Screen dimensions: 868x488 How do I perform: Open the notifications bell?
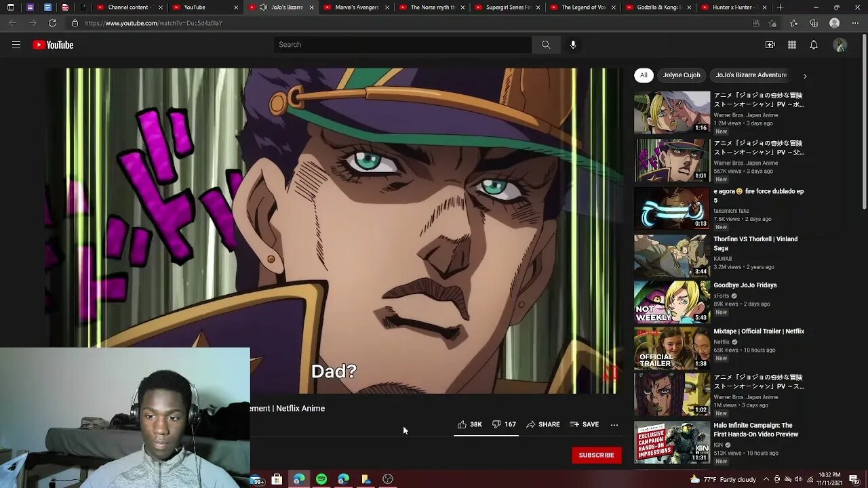click(814, 45)
